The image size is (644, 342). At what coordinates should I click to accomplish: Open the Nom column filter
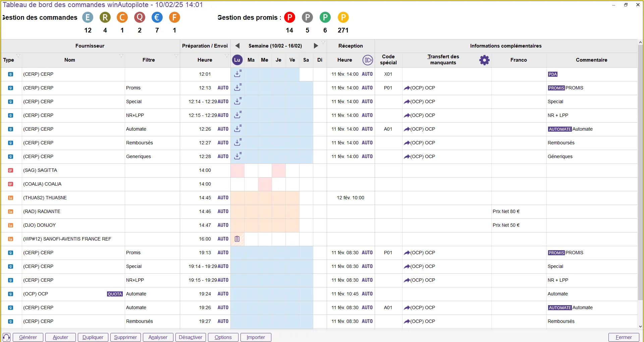coord(121,56)
